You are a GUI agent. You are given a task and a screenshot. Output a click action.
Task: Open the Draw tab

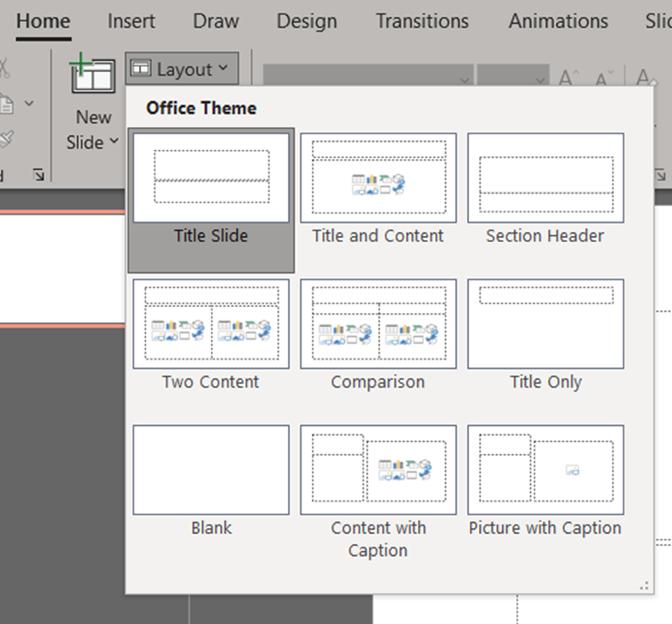(x=216, y=21)
